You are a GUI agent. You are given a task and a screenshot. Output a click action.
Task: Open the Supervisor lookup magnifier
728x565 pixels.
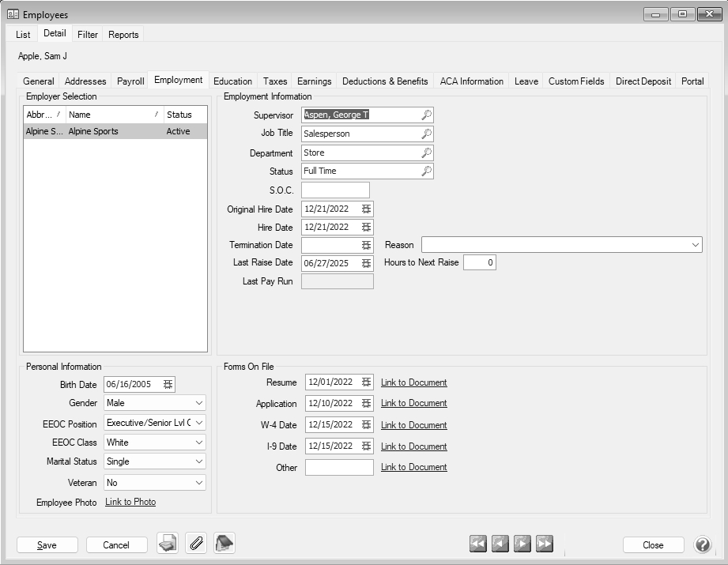click(426, 115)
